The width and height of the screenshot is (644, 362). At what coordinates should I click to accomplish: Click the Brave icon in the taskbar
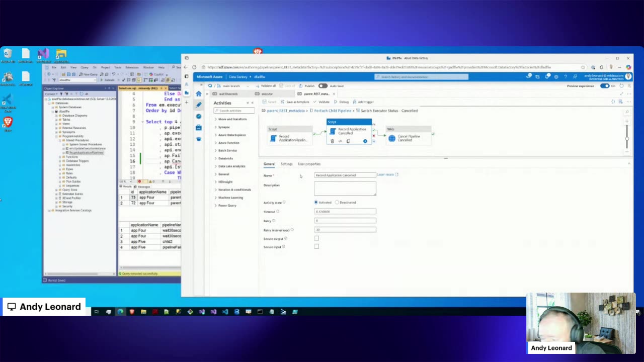tap(132, 312)
